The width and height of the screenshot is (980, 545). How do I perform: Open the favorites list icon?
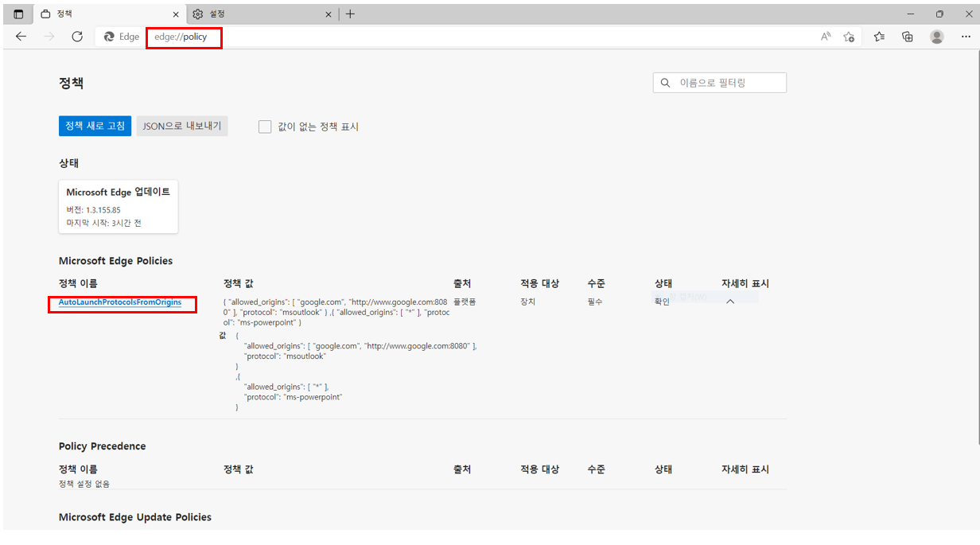point(879,37)
